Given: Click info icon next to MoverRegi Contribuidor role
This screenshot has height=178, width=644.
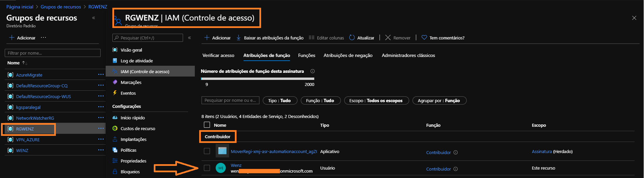Looking at the screenshot, I should click(x=456, y=152).
